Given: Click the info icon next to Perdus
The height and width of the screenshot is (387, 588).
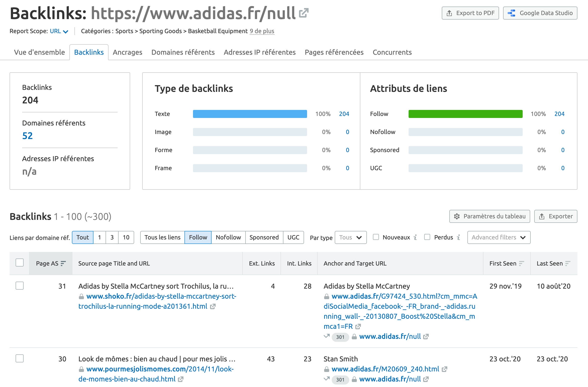Looking at the screenshot, I should (x=458, y=237).
